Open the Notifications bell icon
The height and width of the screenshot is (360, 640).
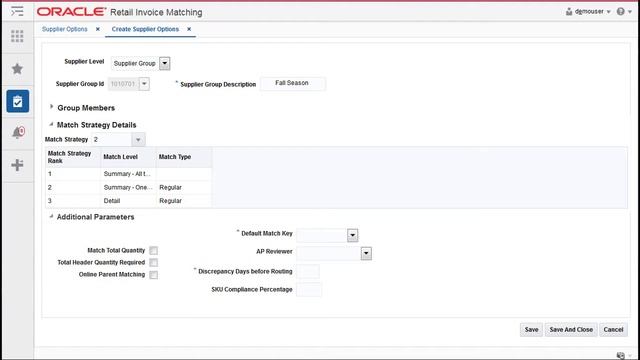click(18, 133)
